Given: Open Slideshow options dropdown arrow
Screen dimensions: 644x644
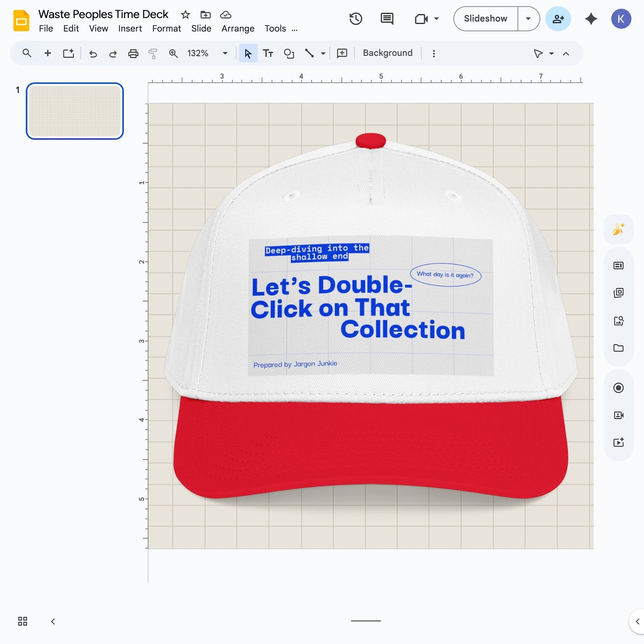Looking at the screenshot, I should tap(529, 19).
